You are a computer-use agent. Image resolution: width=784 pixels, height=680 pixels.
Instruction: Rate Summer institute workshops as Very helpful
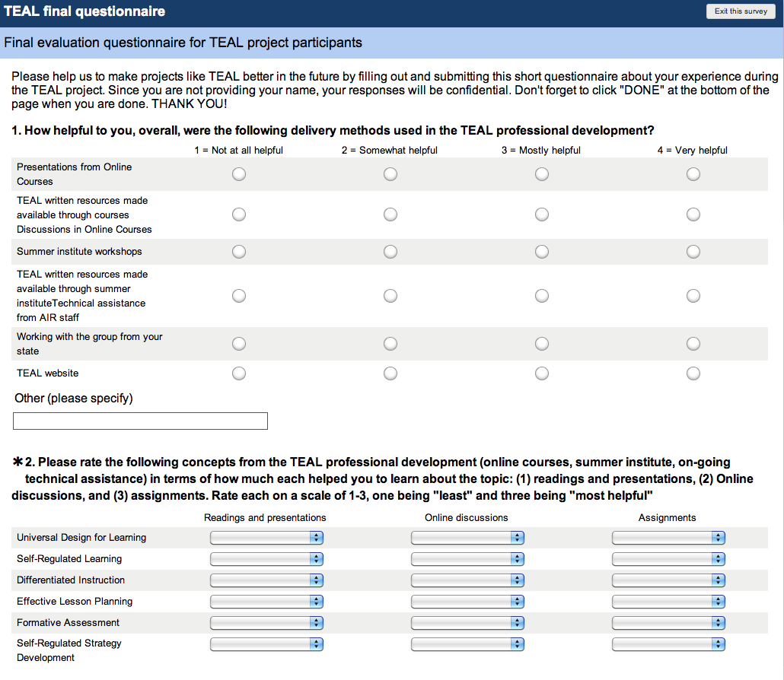693,252
